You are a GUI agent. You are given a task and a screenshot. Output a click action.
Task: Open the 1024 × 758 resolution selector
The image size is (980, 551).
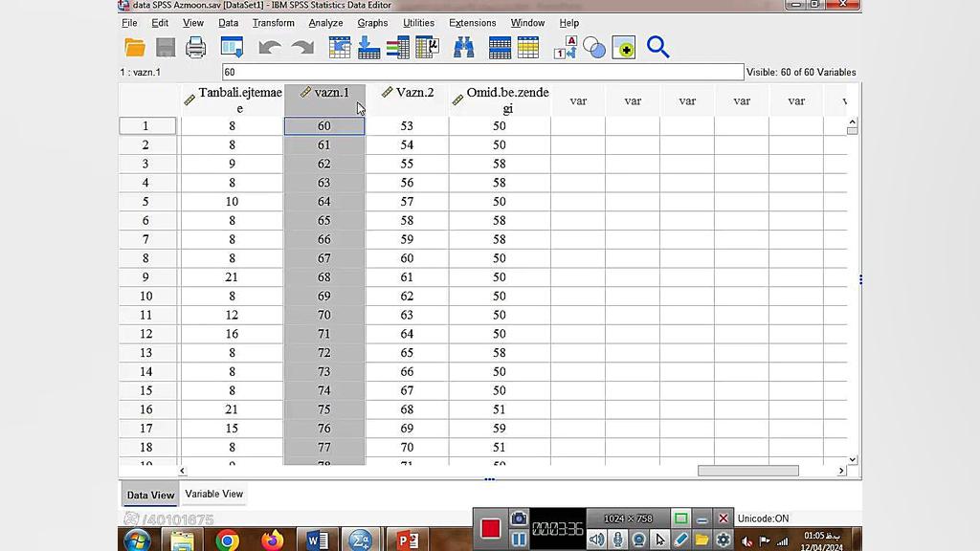(628, 518)
